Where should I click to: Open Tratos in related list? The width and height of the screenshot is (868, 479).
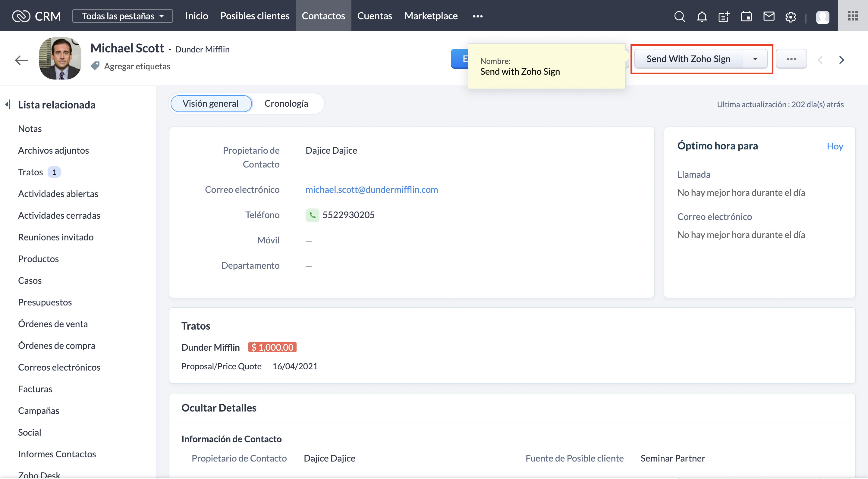[31, 172]
